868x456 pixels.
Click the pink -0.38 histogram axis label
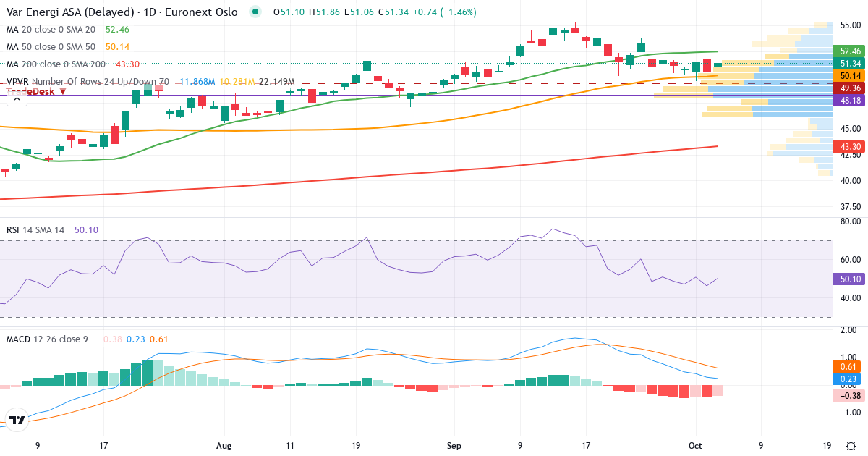coord(850,395)
